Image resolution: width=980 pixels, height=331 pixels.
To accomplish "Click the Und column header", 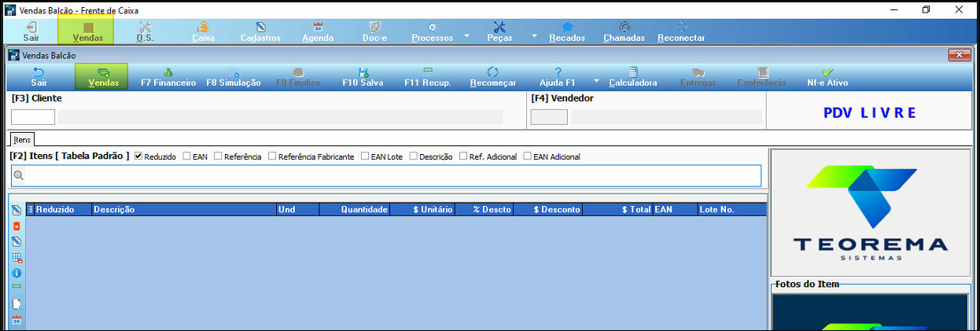I will 297,210.
